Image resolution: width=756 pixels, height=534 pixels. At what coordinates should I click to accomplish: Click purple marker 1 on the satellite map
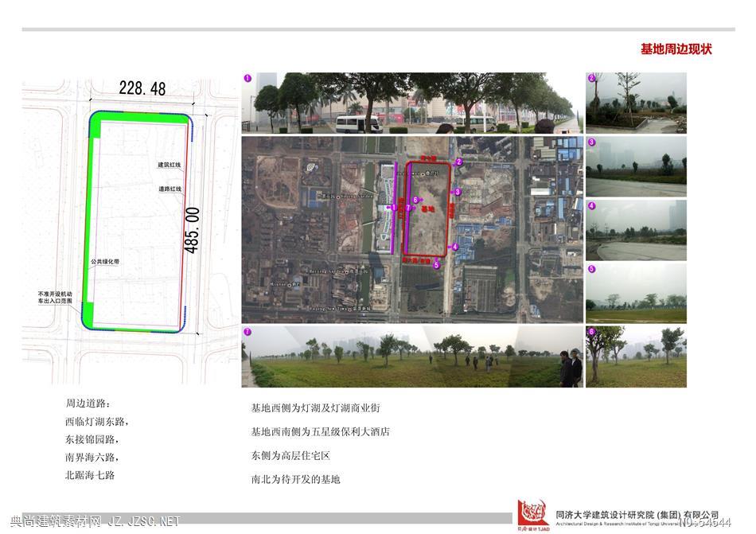point(393,208)
